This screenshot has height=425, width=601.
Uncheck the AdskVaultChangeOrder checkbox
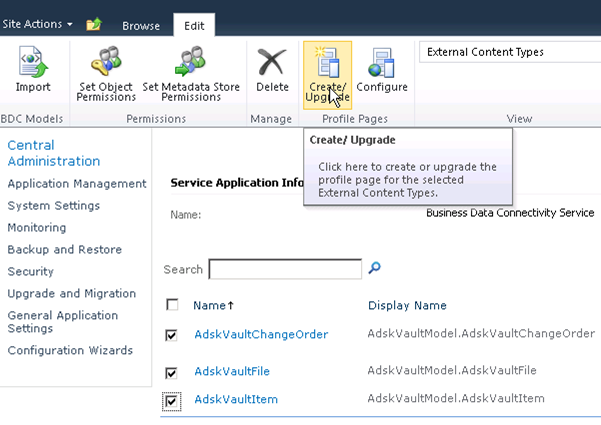172,335
